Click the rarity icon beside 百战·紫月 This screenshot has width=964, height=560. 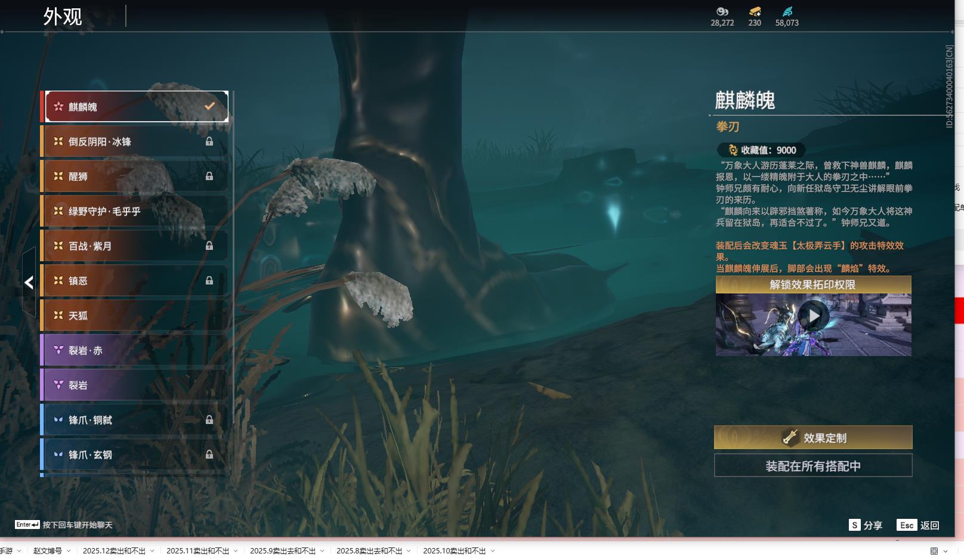pyautogui.click(x=58, y=246)
